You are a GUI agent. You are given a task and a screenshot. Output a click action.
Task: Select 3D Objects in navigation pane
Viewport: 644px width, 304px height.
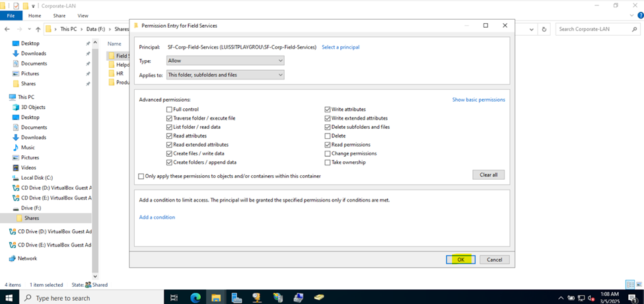33,107
